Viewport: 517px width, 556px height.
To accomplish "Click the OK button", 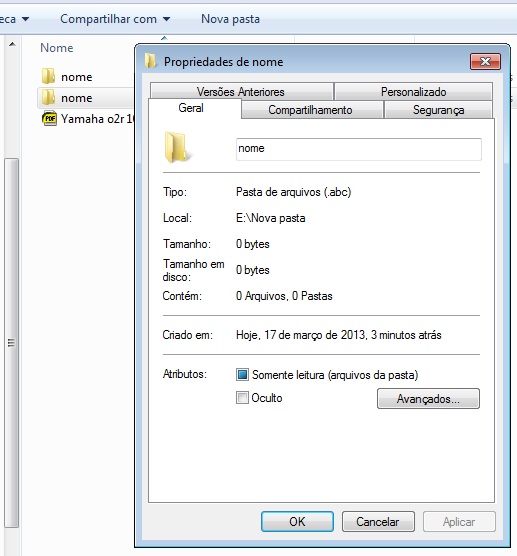I will click(x=297, y=522).
